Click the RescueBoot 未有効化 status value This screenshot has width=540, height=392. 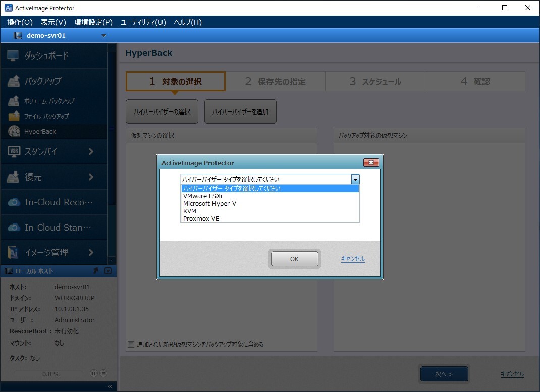pos(67,331)
